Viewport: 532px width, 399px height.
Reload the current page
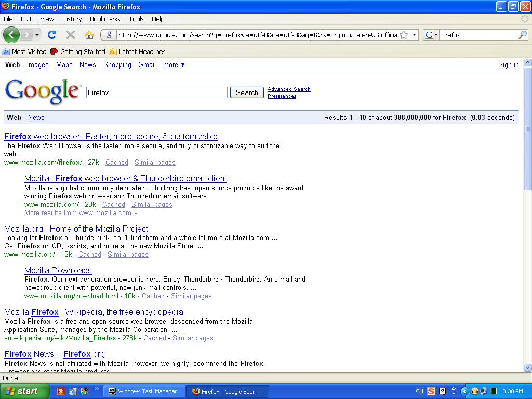click(52, 35)
